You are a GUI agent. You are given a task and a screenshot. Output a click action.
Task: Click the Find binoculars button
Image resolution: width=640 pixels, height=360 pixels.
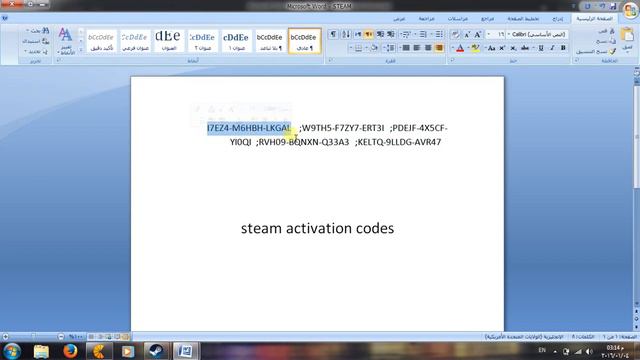[x=38, y=31]
